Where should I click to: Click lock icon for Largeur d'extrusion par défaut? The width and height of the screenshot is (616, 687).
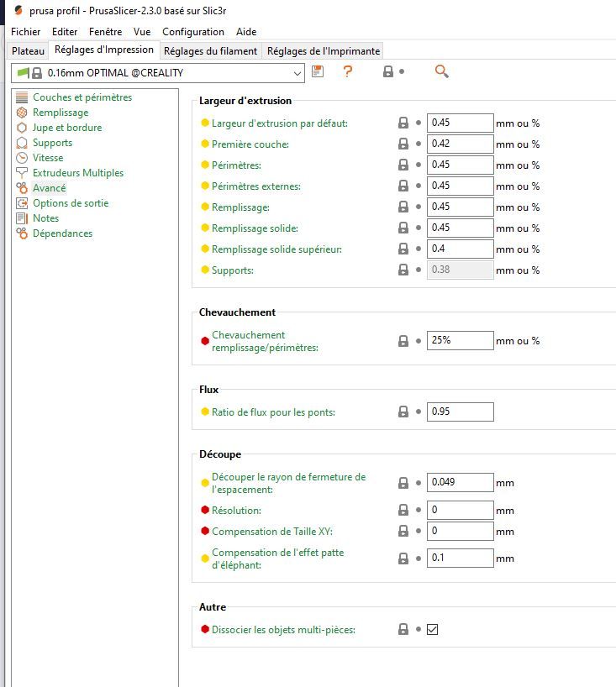tap(403, 123)
